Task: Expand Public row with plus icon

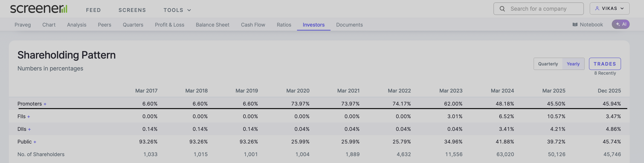Action: pyautogui.click(x=35, y=142)
